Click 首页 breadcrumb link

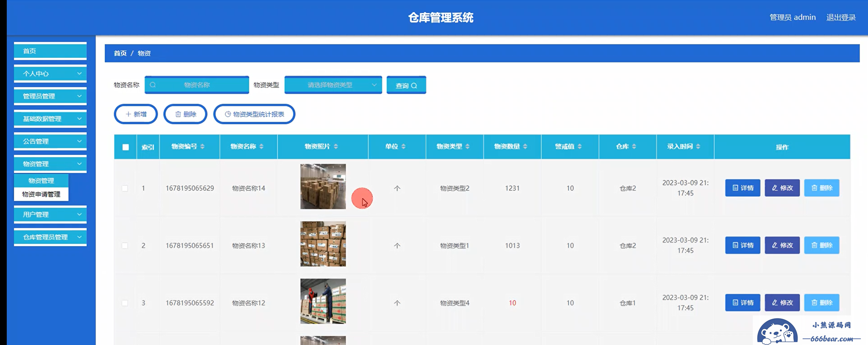pyautogui.click(x=120, y=53)
